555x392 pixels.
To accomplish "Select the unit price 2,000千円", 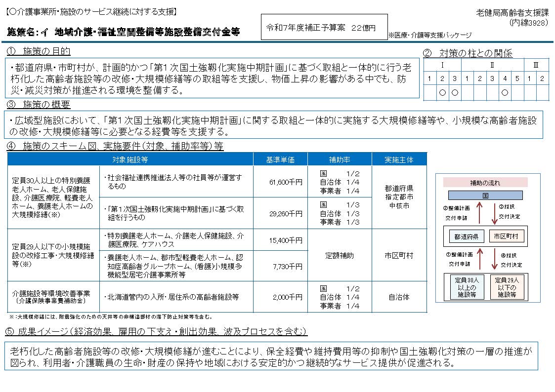I will (288, 297).
